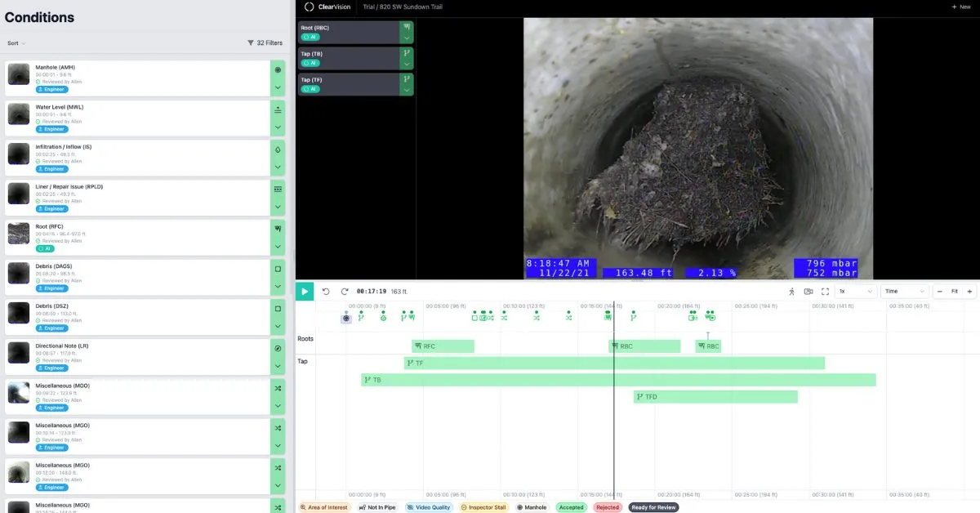Enter fullscreen with the expand icon
Viewport: 980px width, 513px height.
coord(826,292)
